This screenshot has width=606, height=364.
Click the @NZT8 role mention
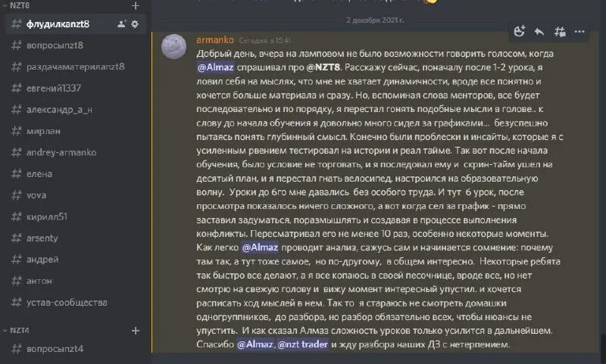(x=323, y=67)
